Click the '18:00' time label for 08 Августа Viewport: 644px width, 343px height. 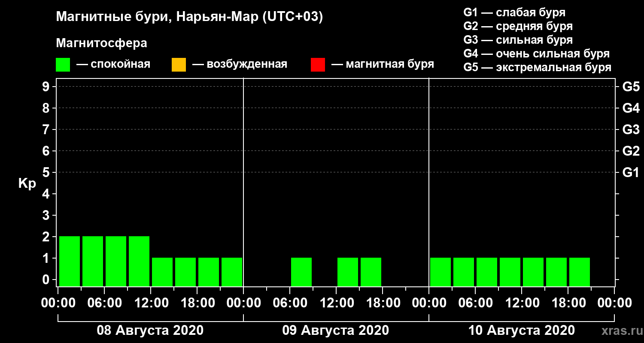coord(197,303)
